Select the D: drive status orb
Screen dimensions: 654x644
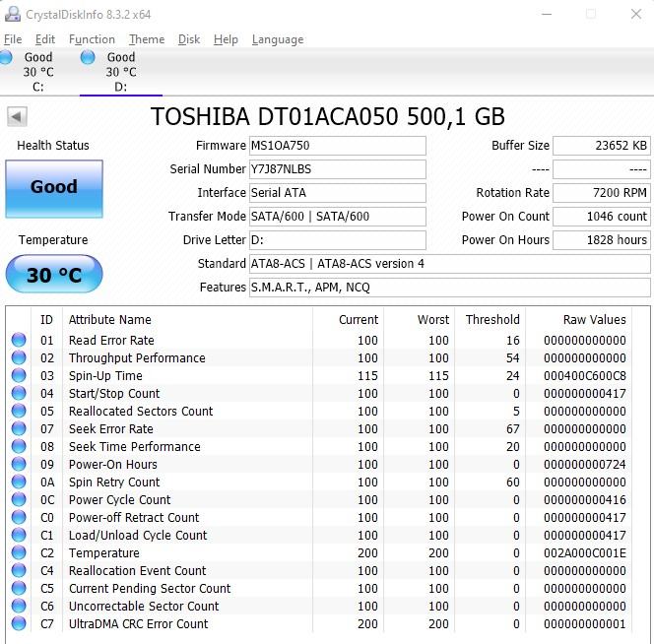pyautogui.click(x=88, y=58)
